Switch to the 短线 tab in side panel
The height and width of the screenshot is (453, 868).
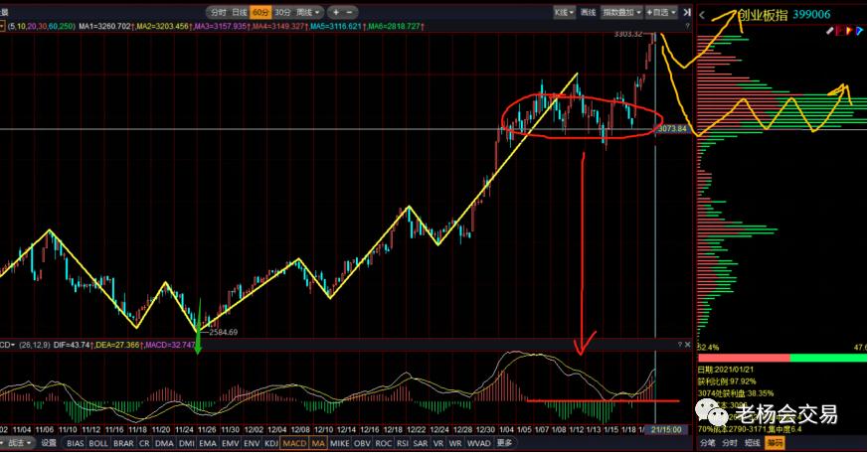[x=753, y=443]
